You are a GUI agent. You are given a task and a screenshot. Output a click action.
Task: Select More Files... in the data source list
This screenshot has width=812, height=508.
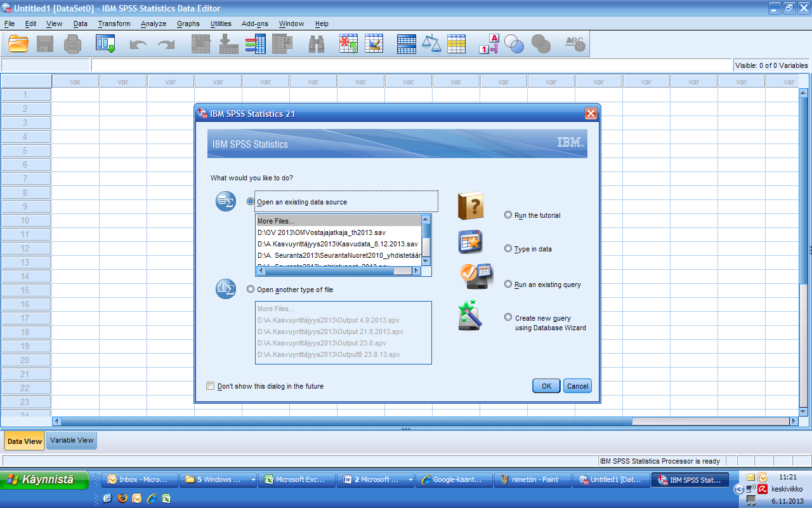coord(338,221)
